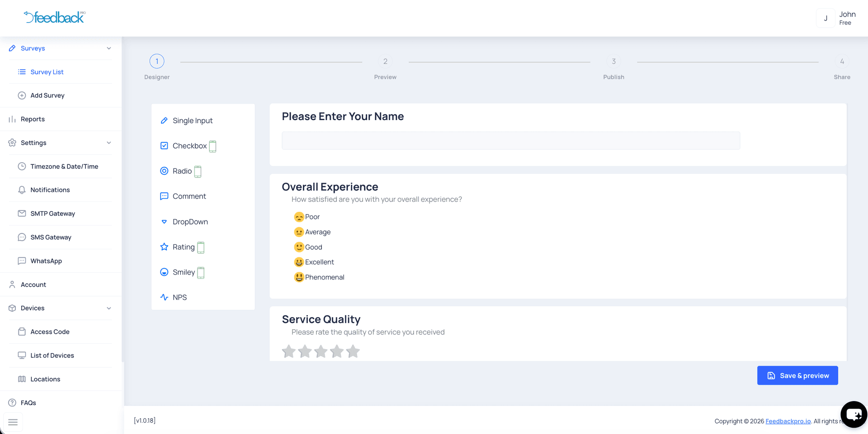
Task: Add a Radio question element
Action: click(x=181, y=171)
